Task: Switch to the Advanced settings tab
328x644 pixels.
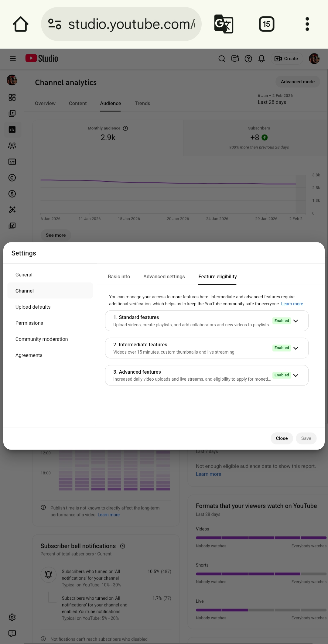Action: click(164, 276)
